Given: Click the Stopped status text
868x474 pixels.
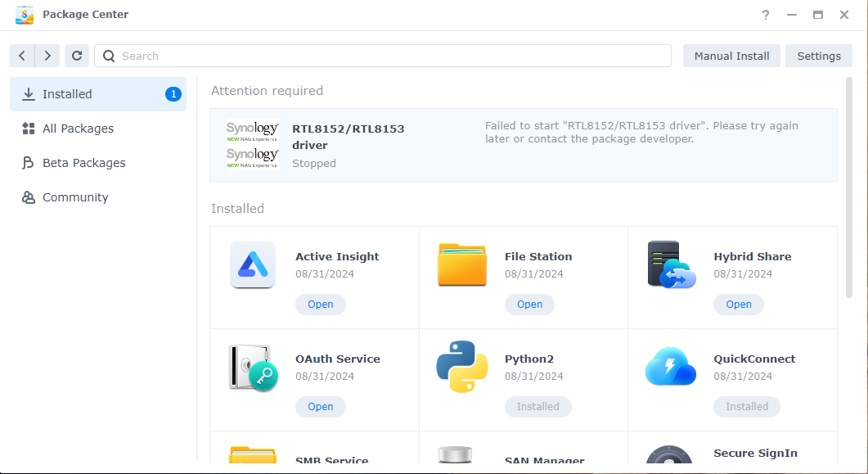Looking at the screenshot, I should coord(314,164).
